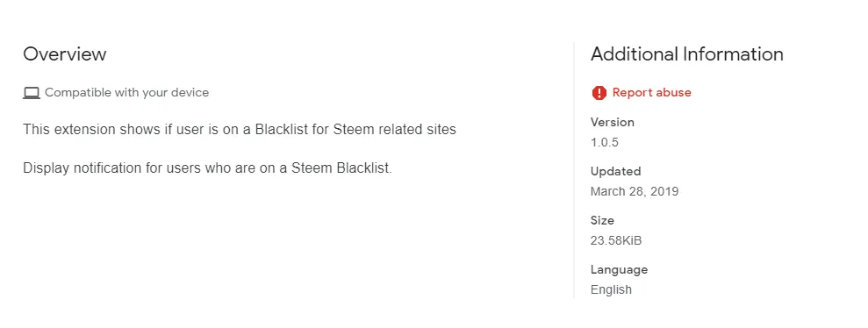Click the Updated label
Image resolution: width=868 pixels, height=328 pixels.
point(615,172)
